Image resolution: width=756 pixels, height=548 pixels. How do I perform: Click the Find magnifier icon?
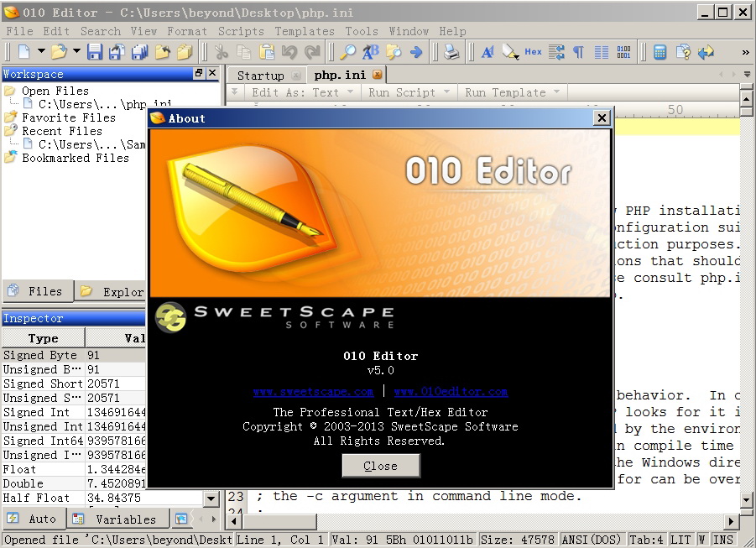(x=347, y=52)
